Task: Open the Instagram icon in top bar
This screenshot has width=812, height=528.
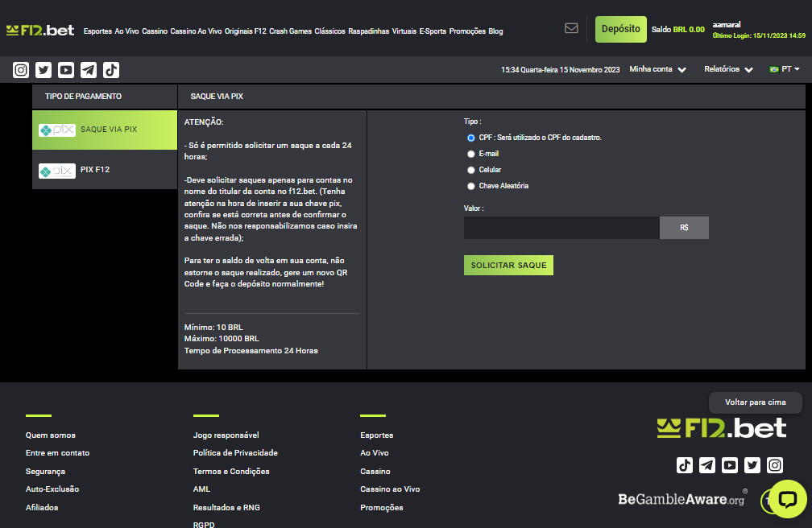Action: tap(21, 70)
